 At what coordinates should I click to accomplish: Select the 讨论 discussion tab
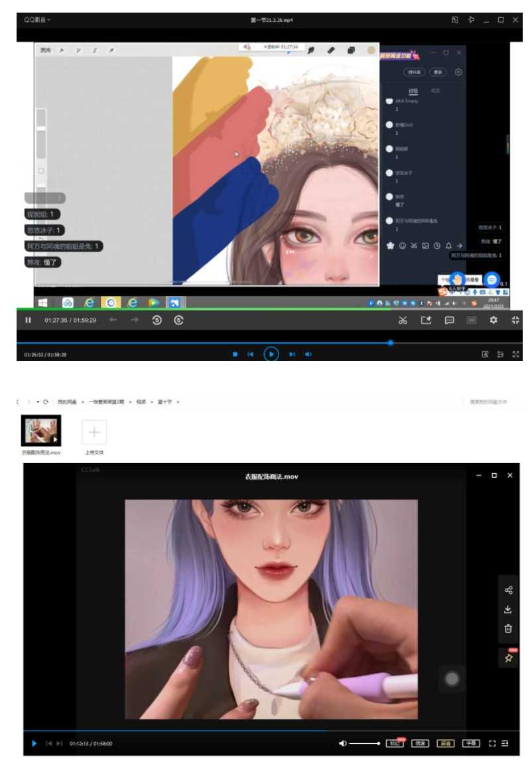[x=413, y=90]
